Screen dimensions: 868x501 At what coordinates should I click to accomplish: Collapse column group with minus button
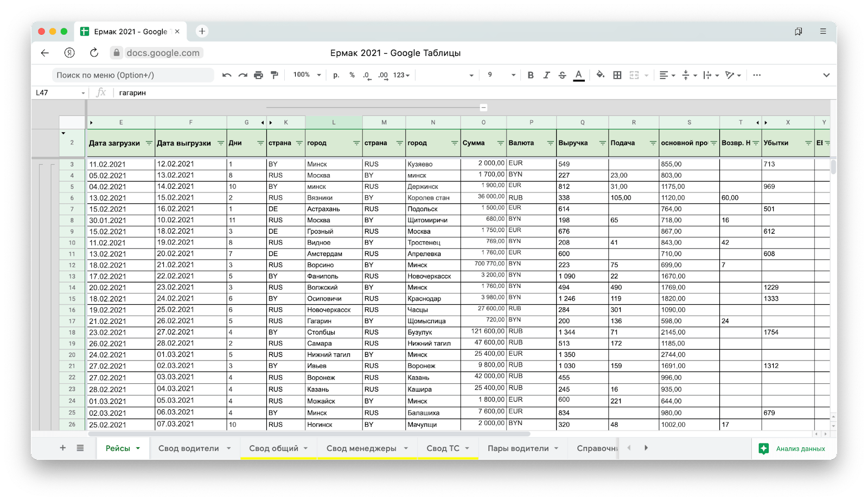click(x=483, y=107)
